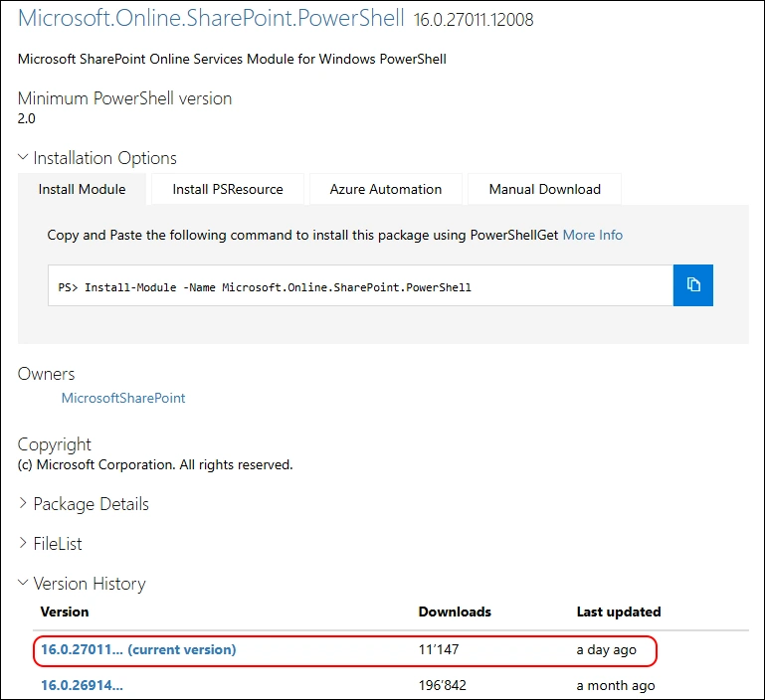Click inside the Install-Module command box
This screenshot has height=700, width=765.
(360, 286)
